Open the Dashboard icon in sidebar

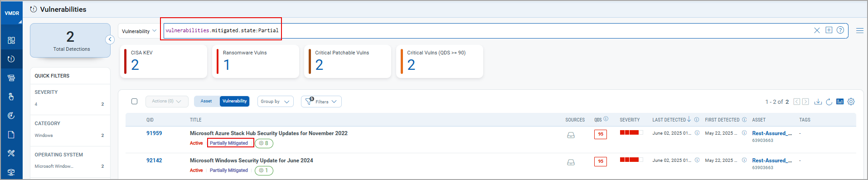coord(11,40)
